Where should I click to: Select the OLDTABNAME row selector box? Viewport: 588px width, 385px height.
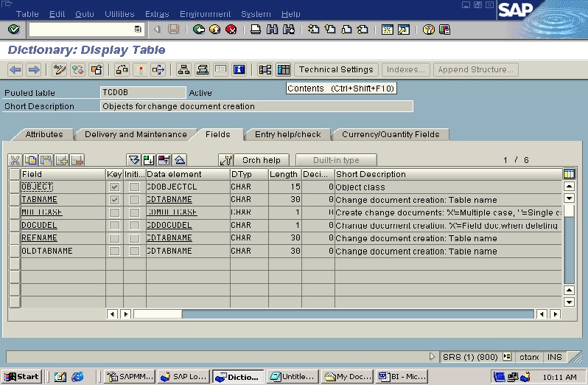(14, 251)
